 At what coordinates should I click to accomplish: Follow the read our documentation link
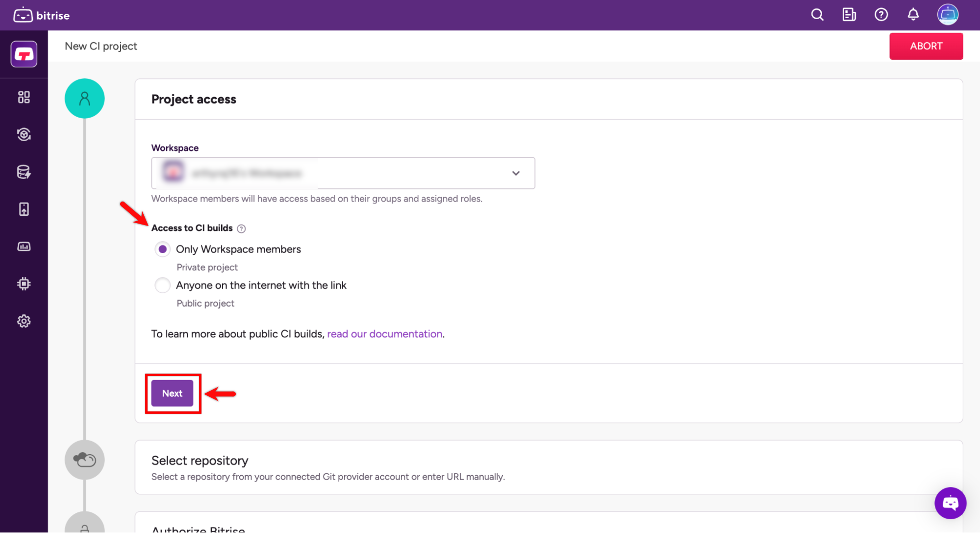(x=384, y=334)
